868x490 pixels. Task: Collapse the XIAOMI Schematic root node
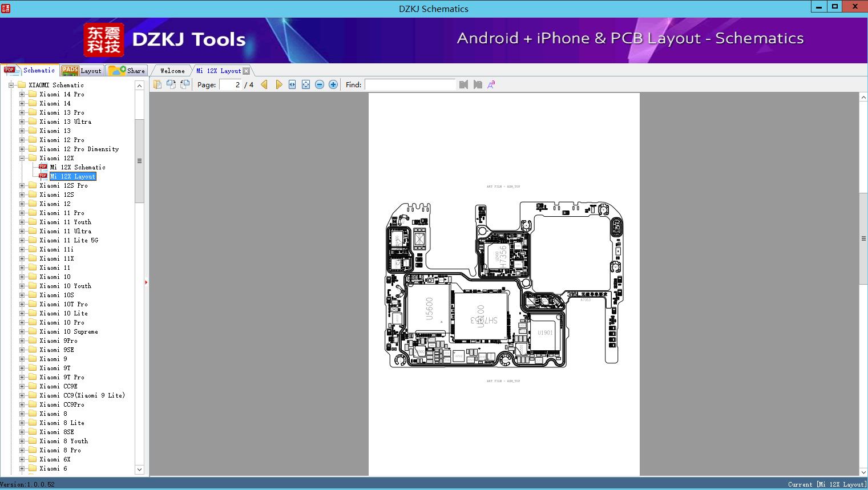click(x=11, y=85)
